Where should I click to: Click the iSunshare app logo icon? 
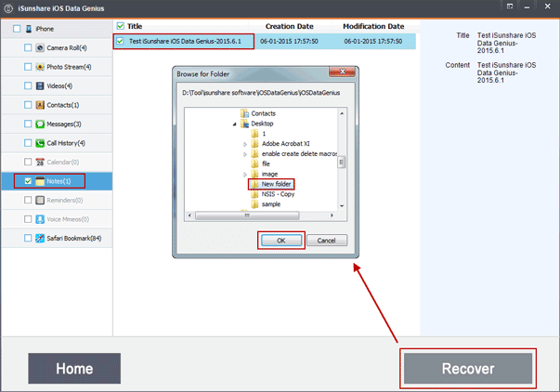point(8,8)
